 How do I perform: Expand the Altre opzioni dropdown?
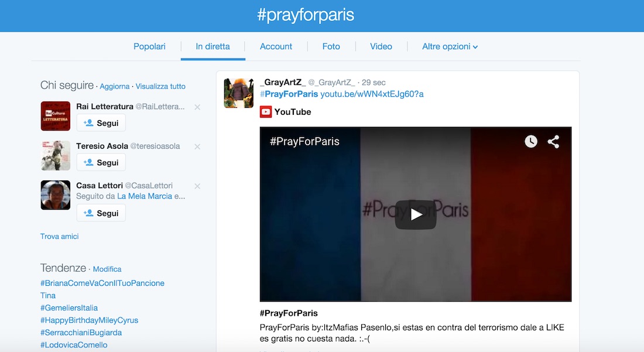pyautogui.click(x=450, y=46)
